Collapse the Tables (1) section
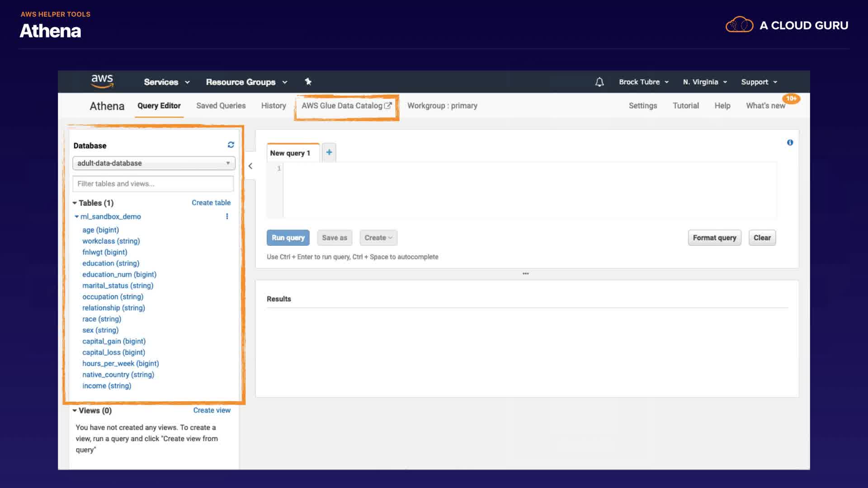The image size is (868, 488). pyautogui.click(x=75, y=203)
